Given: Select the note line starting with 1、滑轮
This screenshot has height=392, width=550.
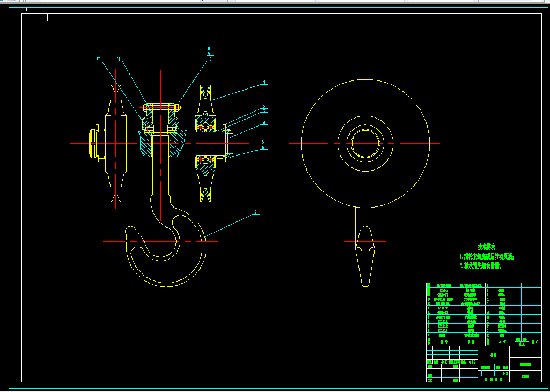Looking at the screenshot, I should 487,256.
